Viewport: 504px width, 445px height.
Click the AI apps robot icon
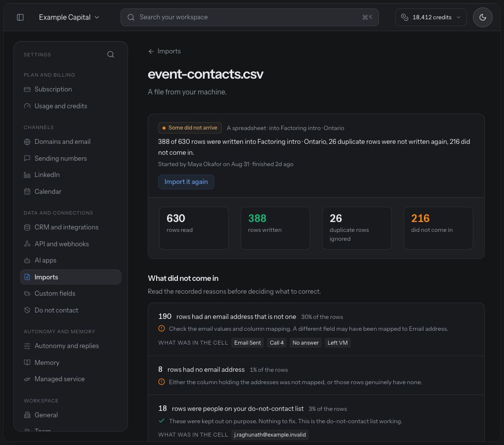pos(27,261)
